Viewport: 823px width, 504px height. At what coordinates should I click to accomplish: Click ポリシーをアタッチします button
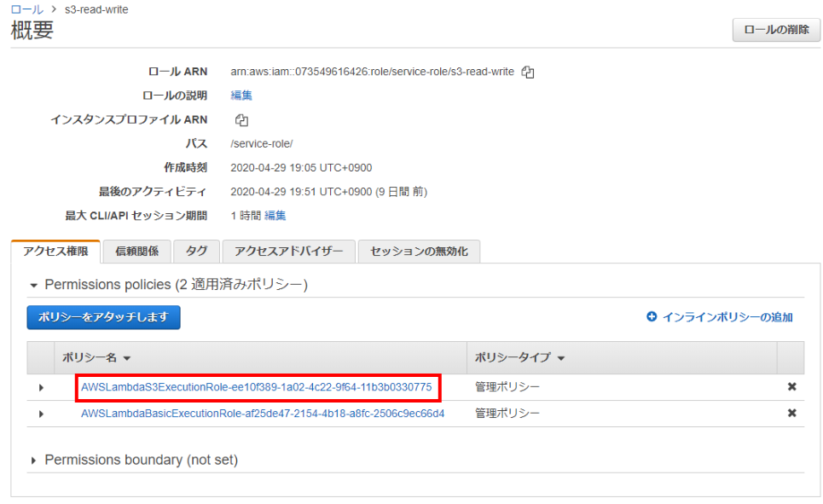(103, 317)
